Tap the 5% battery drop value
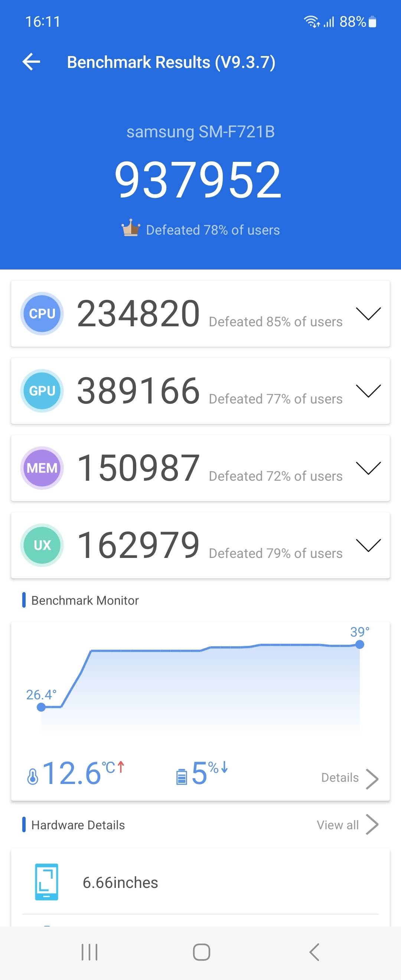Image resolution: width=401 pixels, height=980 pixels. tap(209, 772)
